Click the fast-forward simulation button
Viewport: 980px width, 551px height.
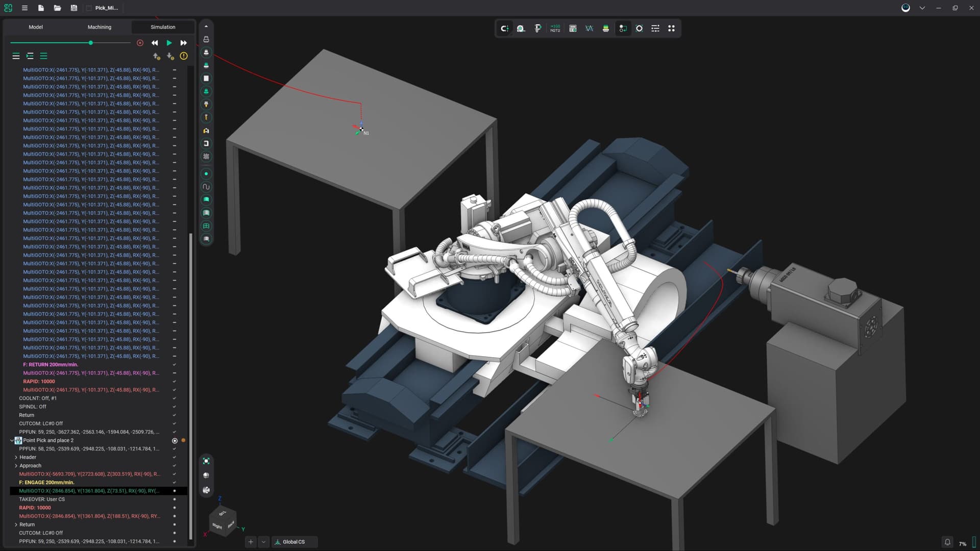[x=184, y=43]
